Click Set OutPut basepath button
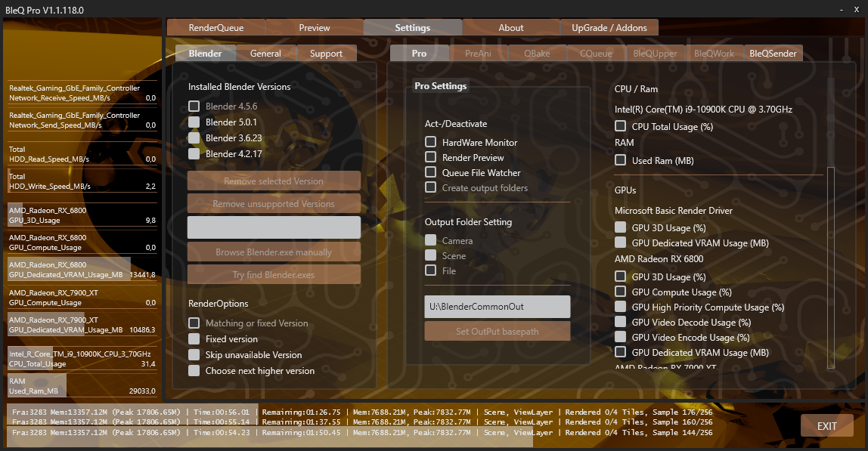 (497, 331)
